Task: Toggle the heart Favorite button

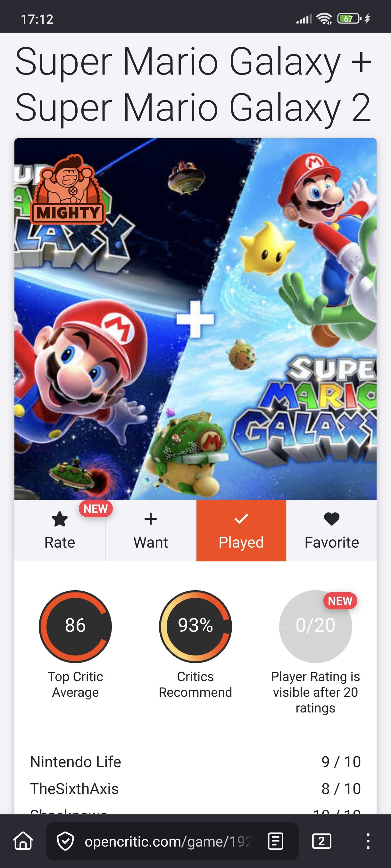Action: click(x=332, y=530)
